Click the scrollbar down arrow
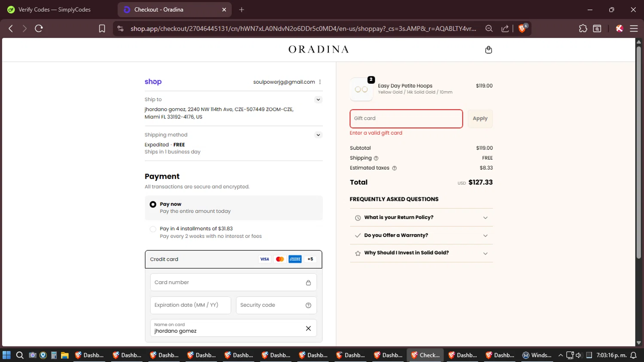Screen dimensions: 644x362 pos(638,343)
